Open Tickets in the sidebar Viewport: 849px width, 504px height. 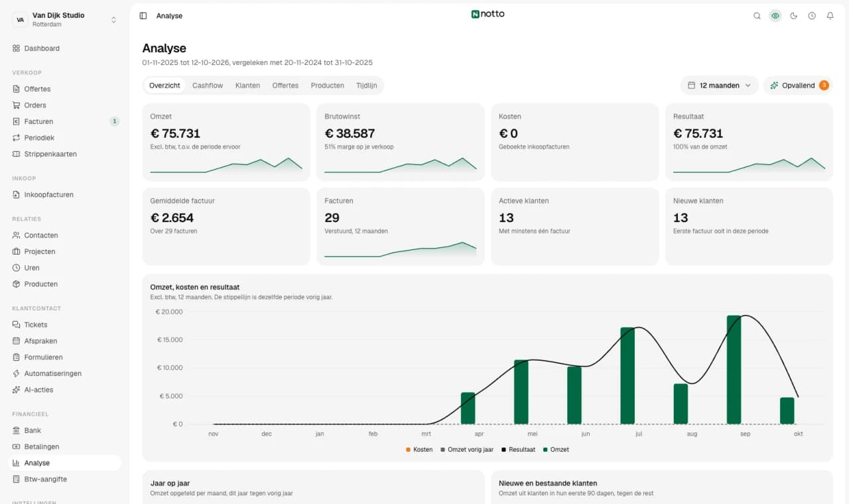tap(65, 325)
